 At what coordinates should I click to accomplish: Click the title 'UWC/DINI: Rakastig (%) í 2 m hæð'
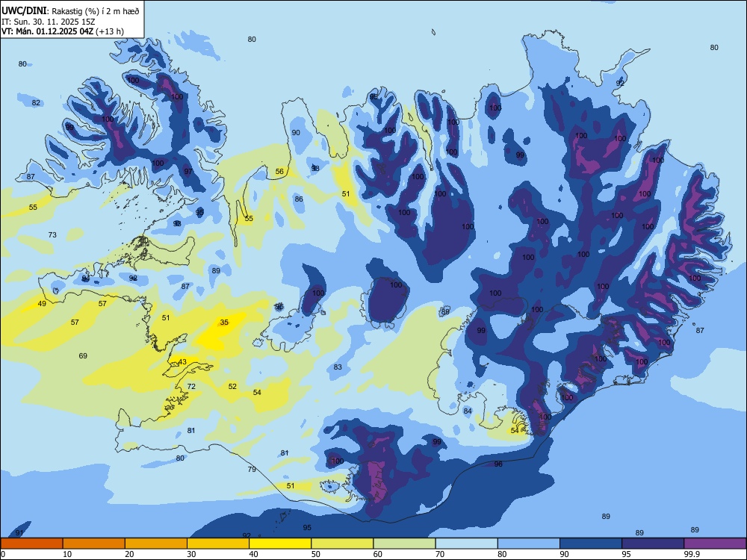point(70,11)
